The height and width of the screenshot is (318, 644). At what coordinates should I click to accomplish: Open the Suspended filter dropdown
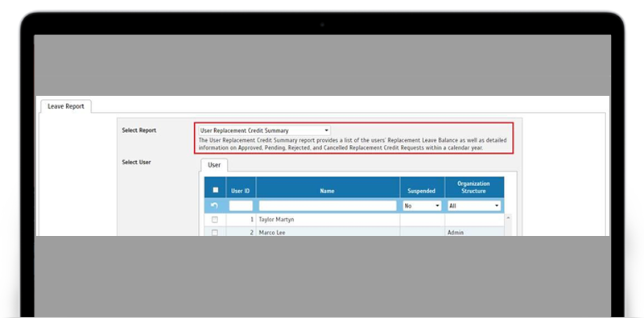pyautogui.click(x=422, y=206)
